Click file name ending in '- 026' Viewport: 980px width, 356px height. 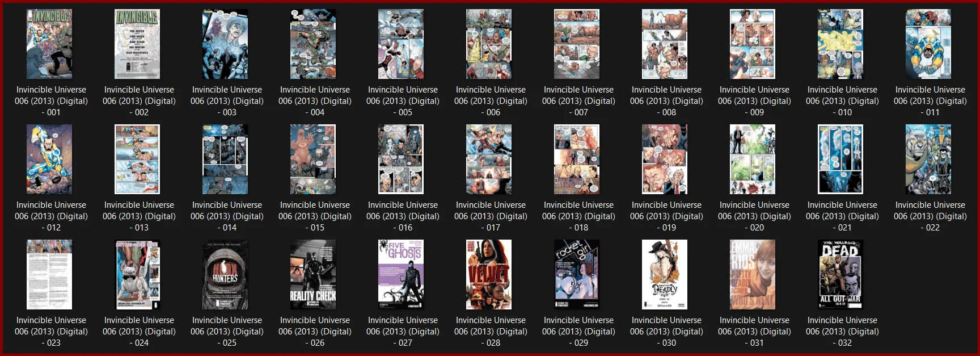point(315,332)
